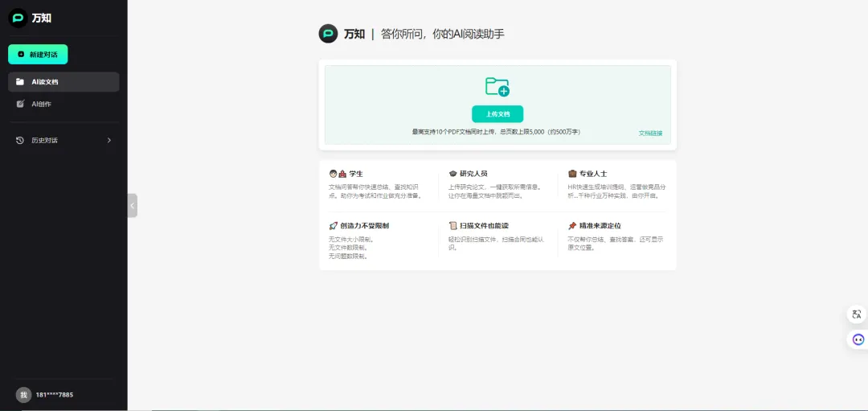Image resolution: width=868 pixels, height=411 pixels.
Task: Click the folder icon beside AI读文档
Action: point(20,81)
